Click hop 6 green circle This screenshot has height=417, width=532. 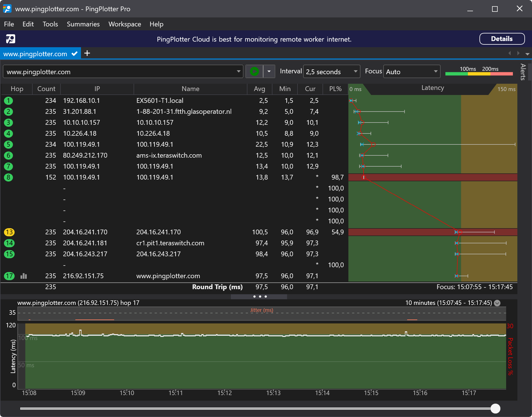(x=8, y=155)
